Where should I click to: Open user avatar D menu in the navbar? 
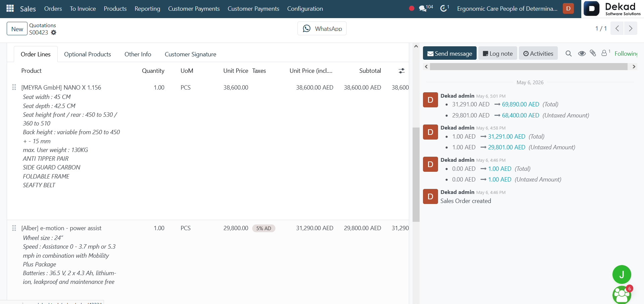pyautogui.click(x=568, y=8)
